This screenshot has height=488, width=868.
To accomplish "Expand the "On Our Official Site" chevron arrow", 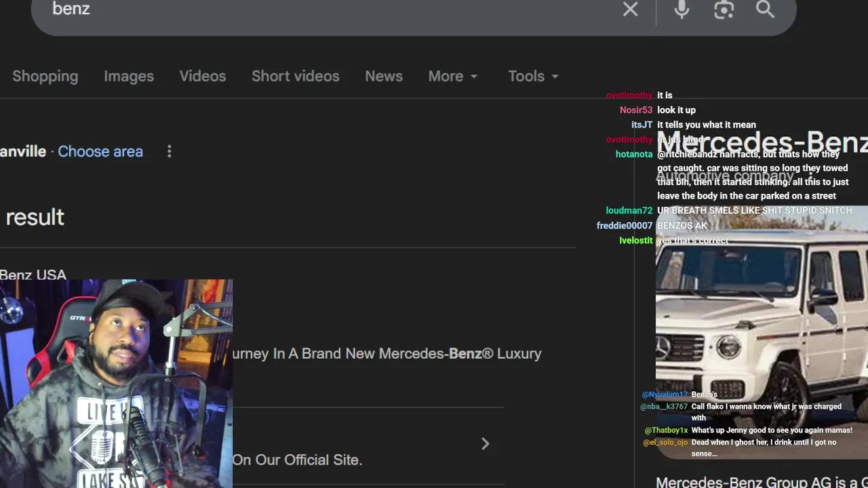I will click(485, 444).
